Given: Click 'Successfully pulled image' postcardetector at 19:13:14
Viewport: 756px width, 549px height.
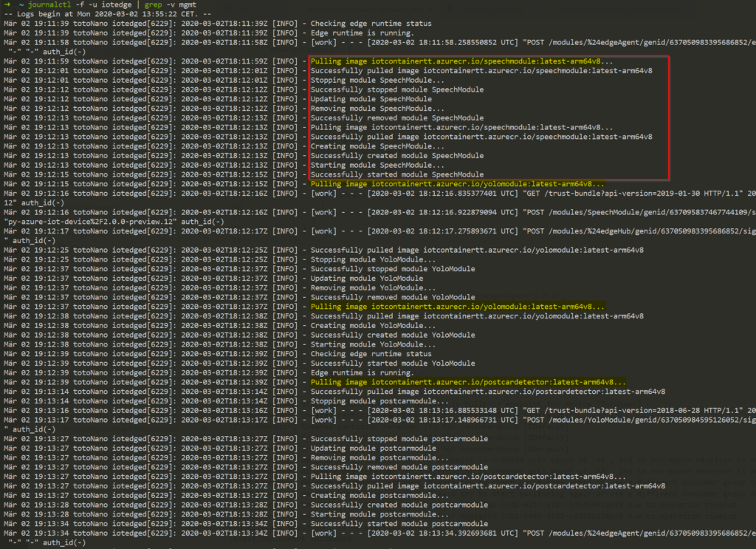Looking at the screenshot, I should pyautogui.click(x=488, y=392).
